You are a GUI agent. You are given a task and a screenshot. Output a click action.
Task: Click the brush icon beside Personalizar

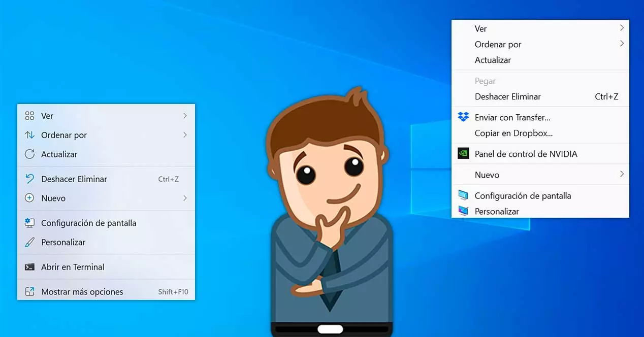point(30,242)
